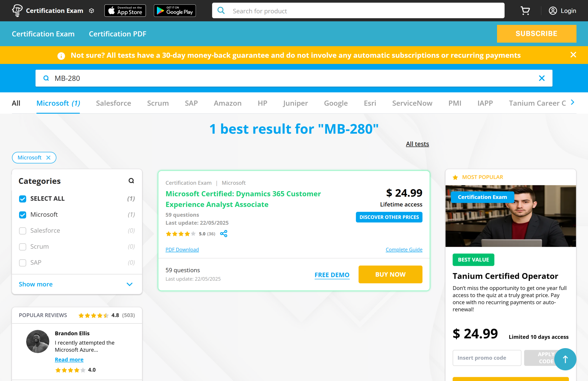Open the shopping cart icon
The width and height of the screenshot is (588, 381).
[x=525, y=11]
